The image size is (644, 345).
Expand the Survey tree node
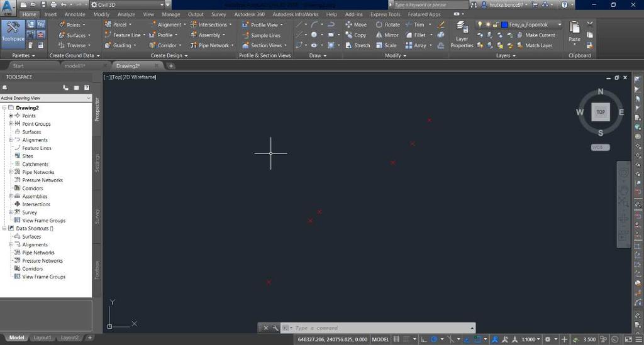tap(11, 212)
